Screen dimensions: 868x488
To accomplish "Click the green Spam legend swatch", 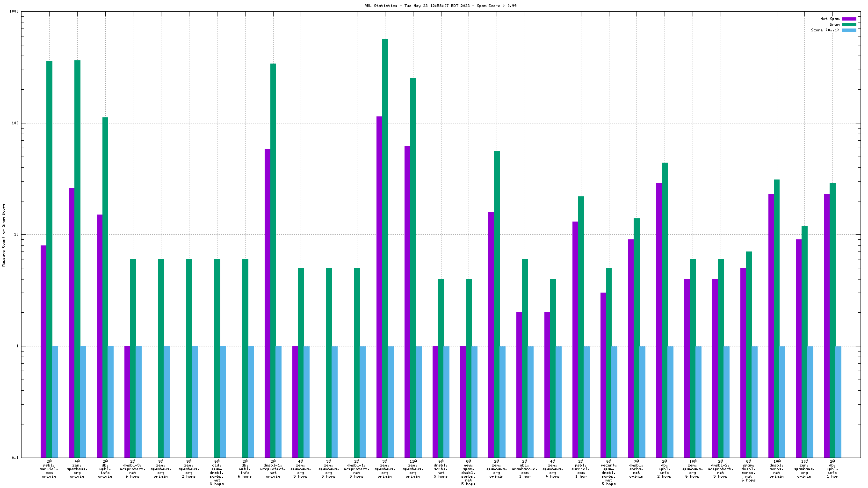I will pos(849,24).
